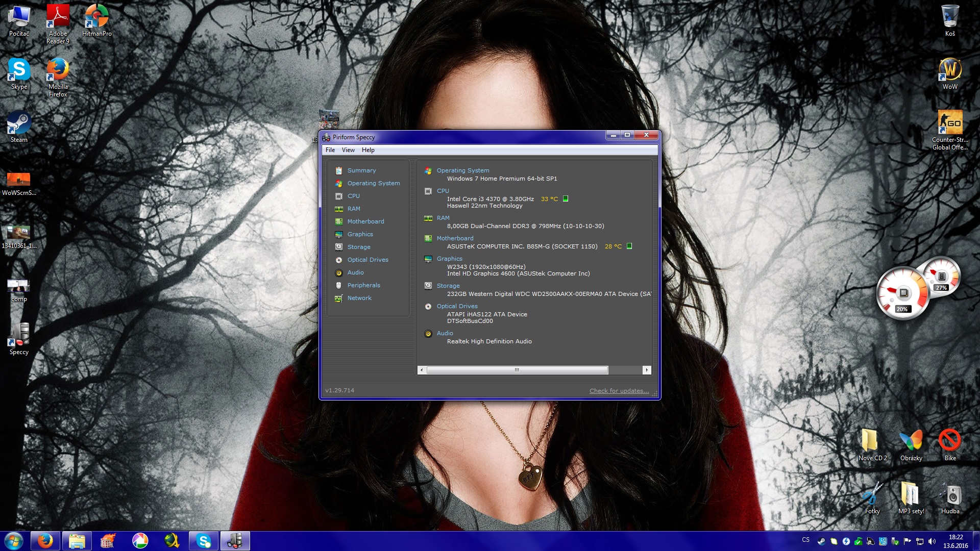Open the Summary section icon in sidebar
The image size is (980, 551).
[x=339, y=170]
